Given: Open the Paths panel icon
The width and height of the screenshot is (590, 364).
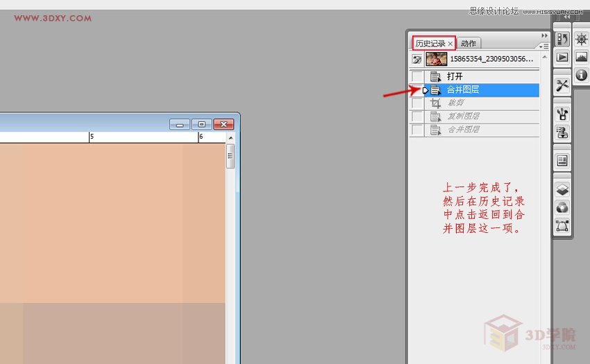Looking at the screenshot, I should pyautogui.click(x=562, y=226).
